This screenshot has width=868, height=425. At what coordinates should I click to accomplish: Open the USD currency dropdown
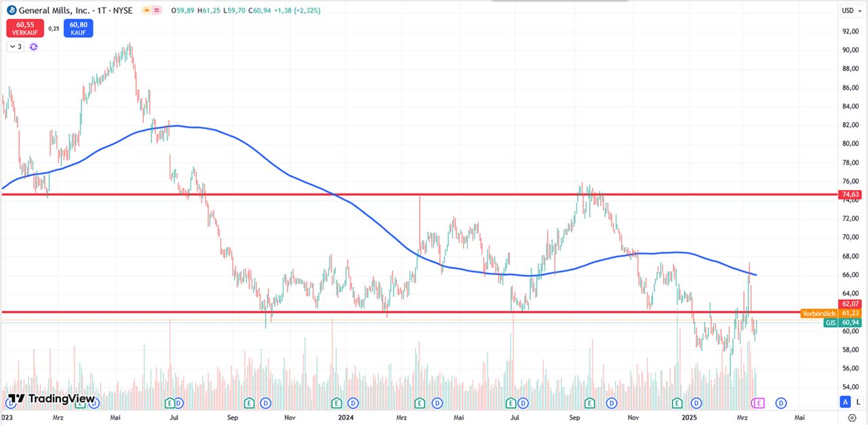pyautogui.click(x=850, y=10)
